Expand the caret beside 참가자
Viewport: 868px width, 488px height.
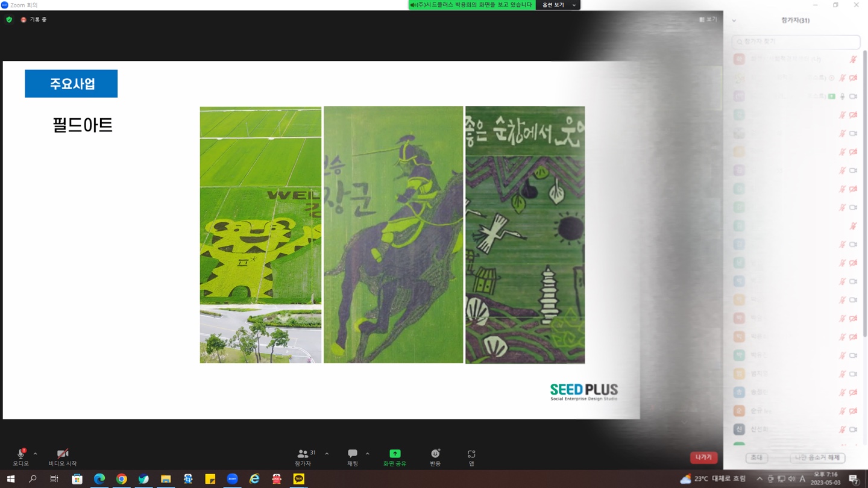click(327, 454)
